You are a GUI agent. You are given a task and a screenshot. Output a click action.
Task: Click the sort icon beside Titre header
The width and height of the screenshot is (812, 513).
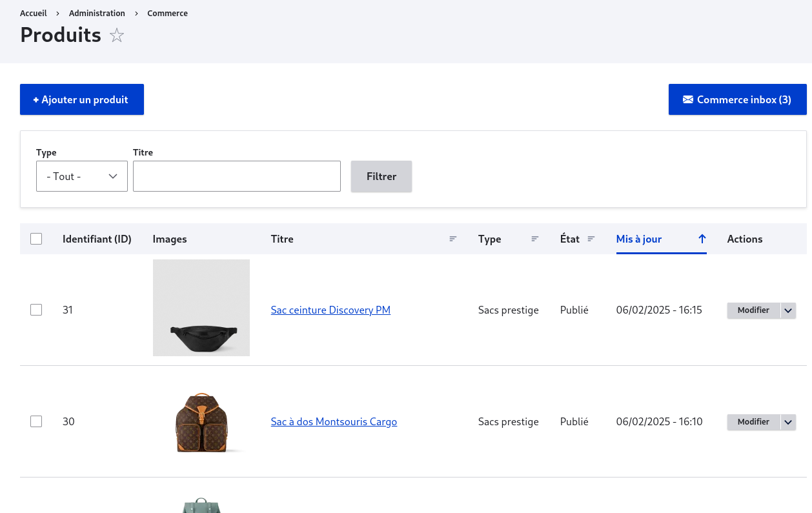[x=453, y=239]
